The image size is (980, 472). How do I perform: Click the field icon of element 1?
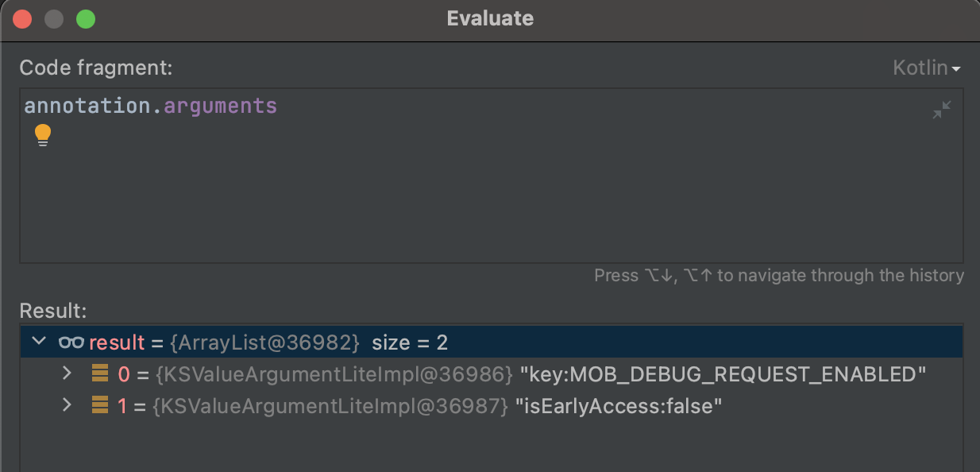[x=100, y=406]
